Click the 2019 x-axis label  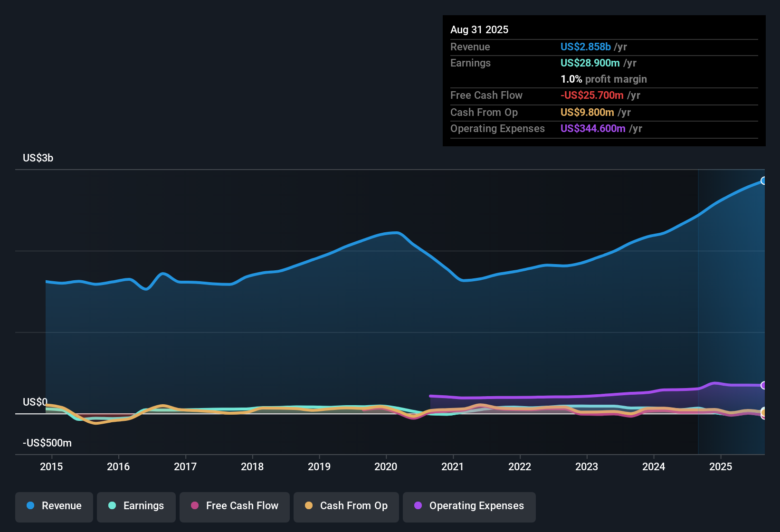[x=319, y=466]
